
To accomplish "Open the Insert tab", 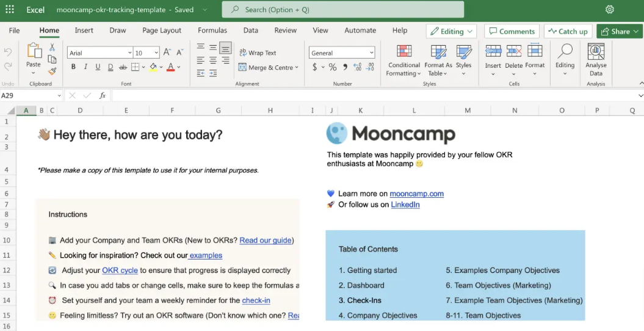I will click(84, 31).
